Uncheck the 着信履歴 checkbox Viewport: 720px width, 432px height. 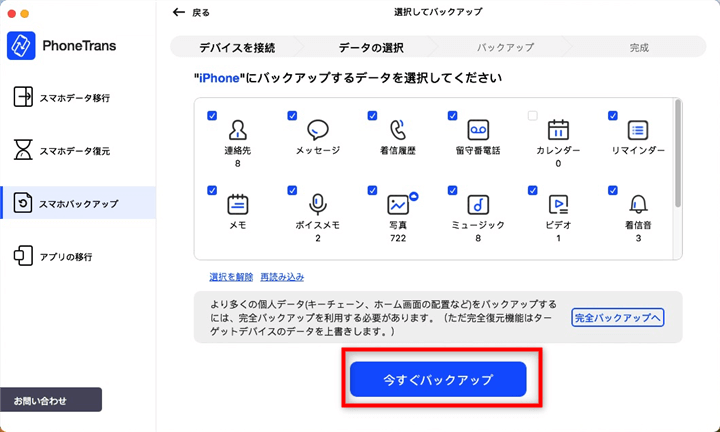point(372,116)
